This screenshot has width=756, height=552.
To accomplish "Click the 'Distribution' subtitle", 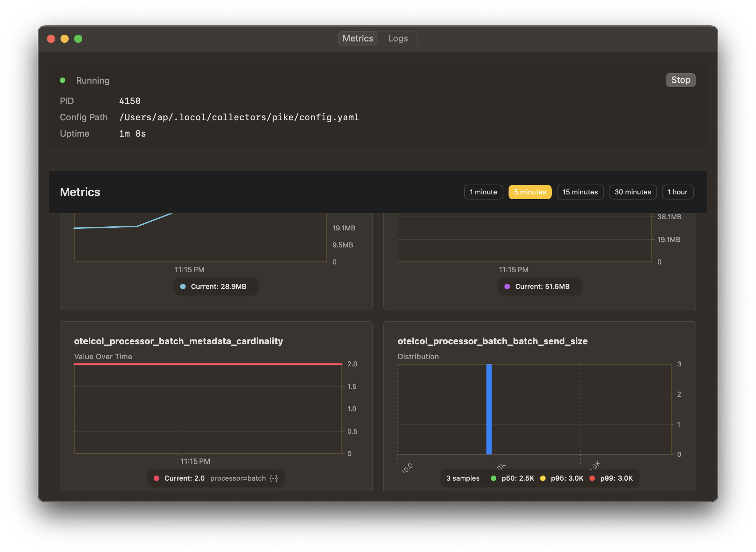I will 418,357.
